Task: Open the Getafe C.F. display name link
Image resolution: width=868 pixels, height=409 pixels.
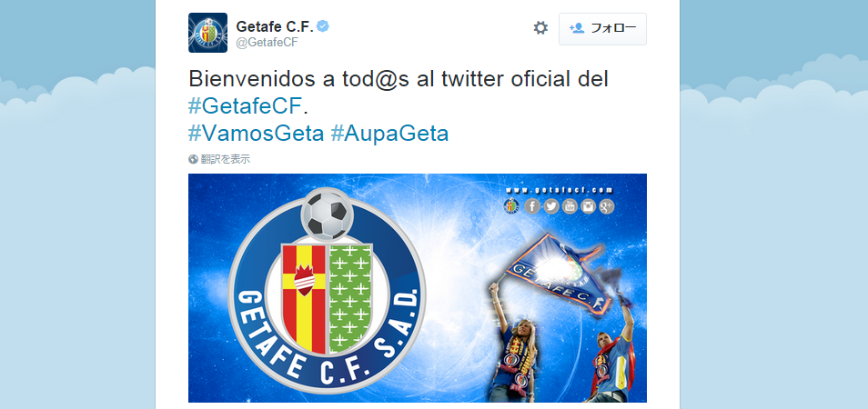Action: 275,26
